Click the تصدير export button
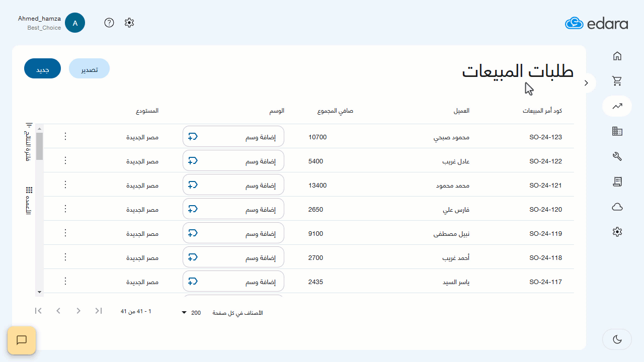The width and height of the screenshot is (644, 362). pos(89,69)
